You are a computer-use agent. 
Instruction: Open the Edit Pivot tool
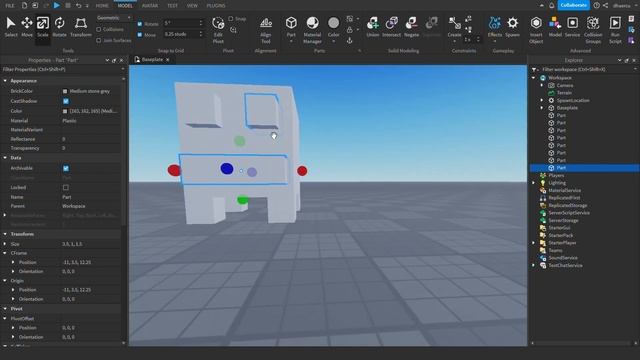pos(218,30)
